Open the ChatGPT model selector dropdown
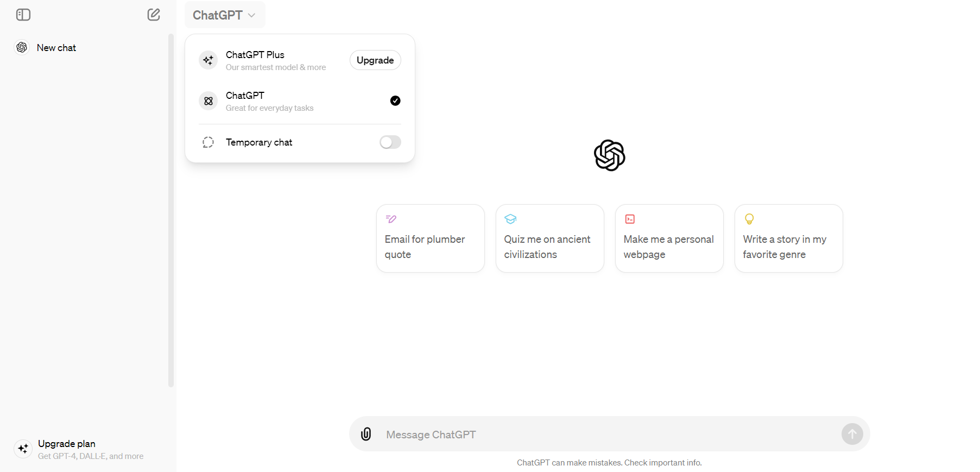980x472 pixels. 225,15
